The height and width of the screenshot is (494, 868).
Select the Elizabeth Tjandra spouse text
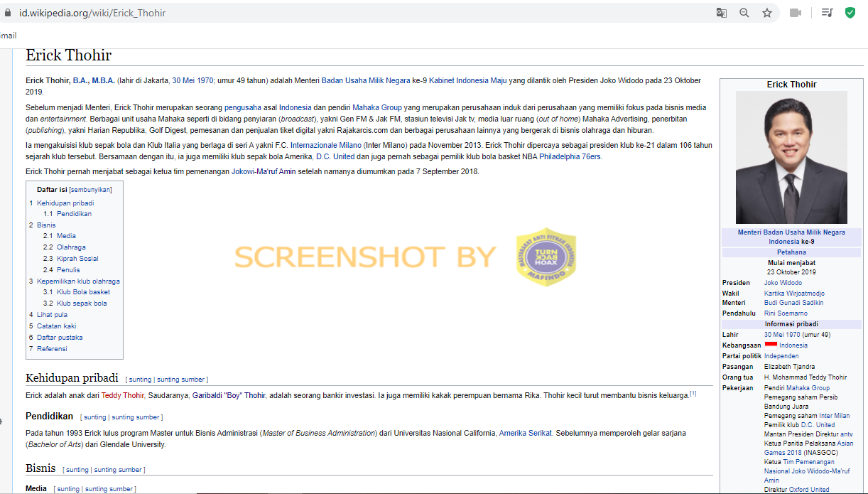(789, 366)
